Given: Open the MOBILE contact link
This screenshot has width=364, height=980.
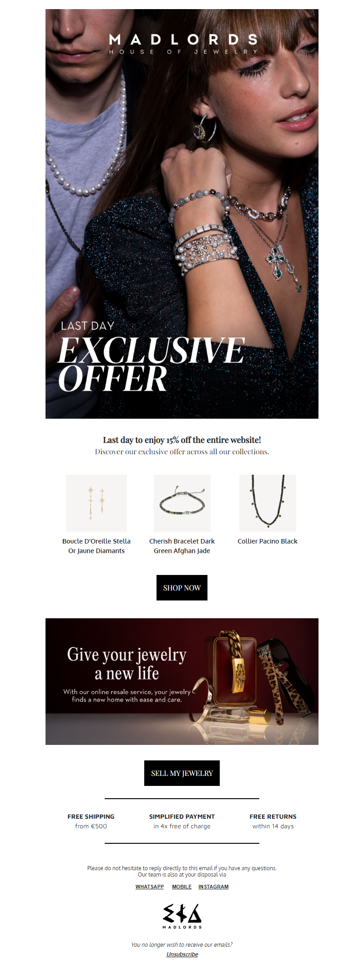Looking at the screenshot, I should pyautogui.click(x=182, y=887).
